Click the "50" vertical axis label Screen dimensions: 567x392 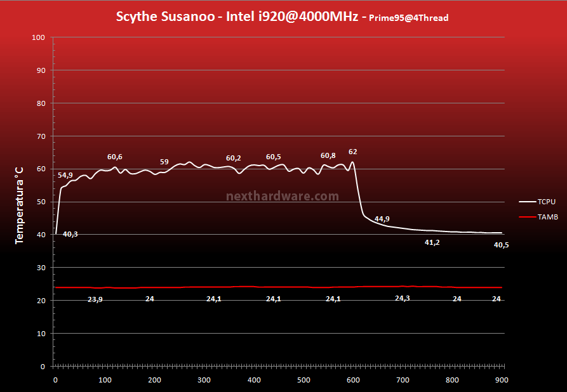click(x=41, y=202)
